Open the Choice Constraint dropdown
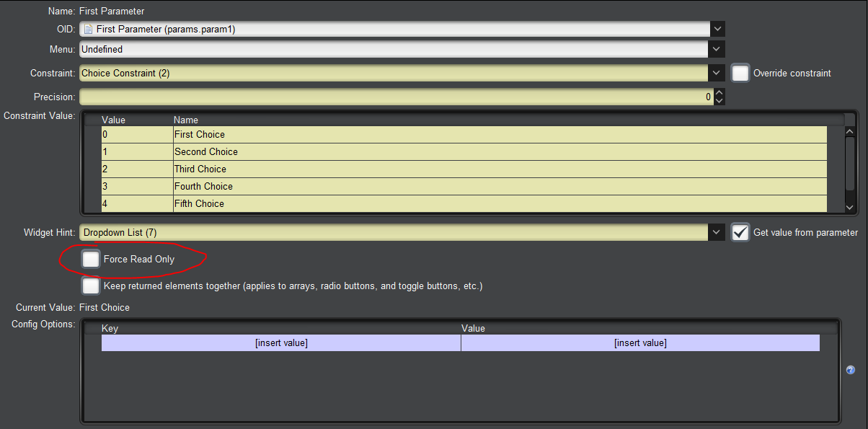Image resolution: width=868 pixels, height=429 pixels. (x=717, y=73)
